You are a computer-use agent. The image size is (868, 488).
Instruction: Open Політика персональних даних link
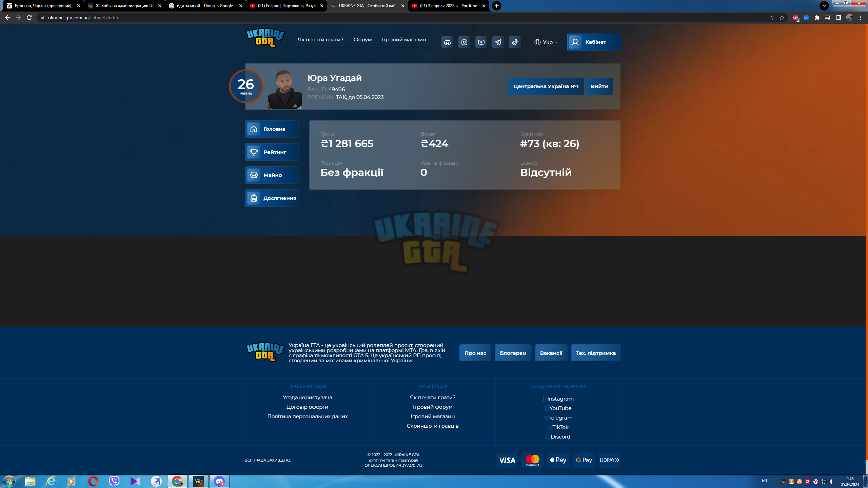click(307, 416)
